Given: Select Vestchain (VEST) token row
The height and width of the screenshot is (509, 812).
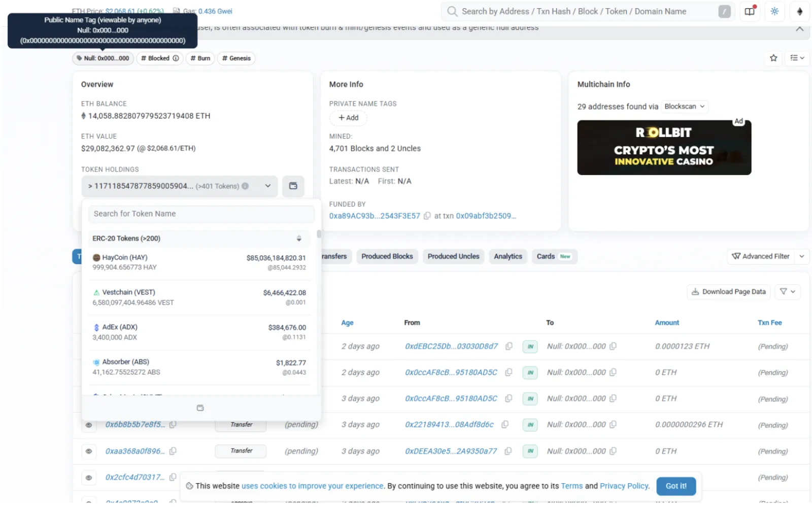Looking at the screenshot, I should [199, 298].
